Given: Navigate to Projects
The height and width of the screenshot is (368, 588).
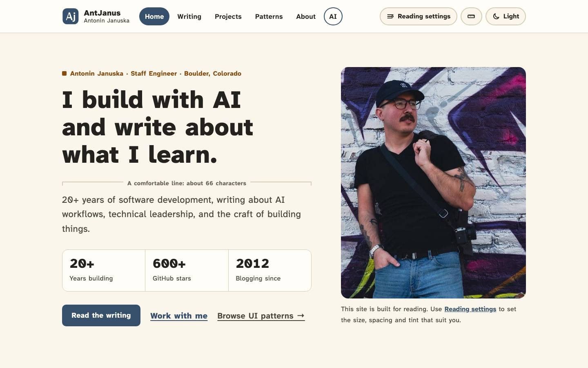Looking at the screenshot, I should [228, 16].
